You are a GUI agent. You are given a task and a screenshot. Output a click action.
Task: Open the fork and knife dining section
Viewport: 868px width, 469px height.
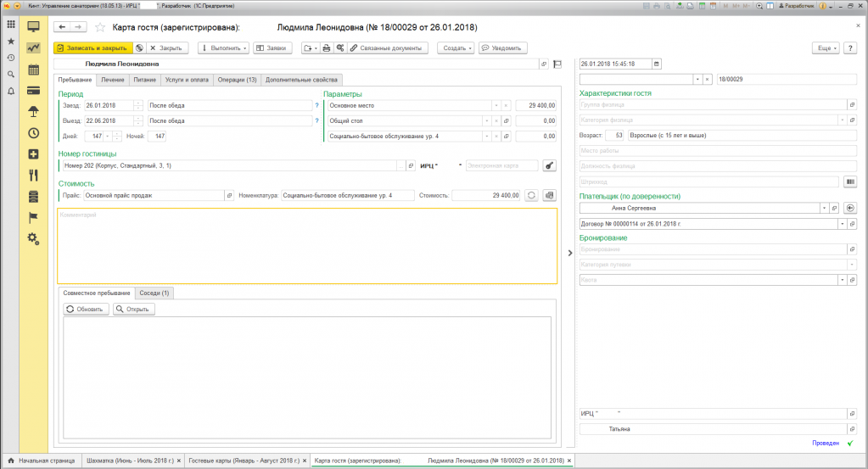(34, 176)
